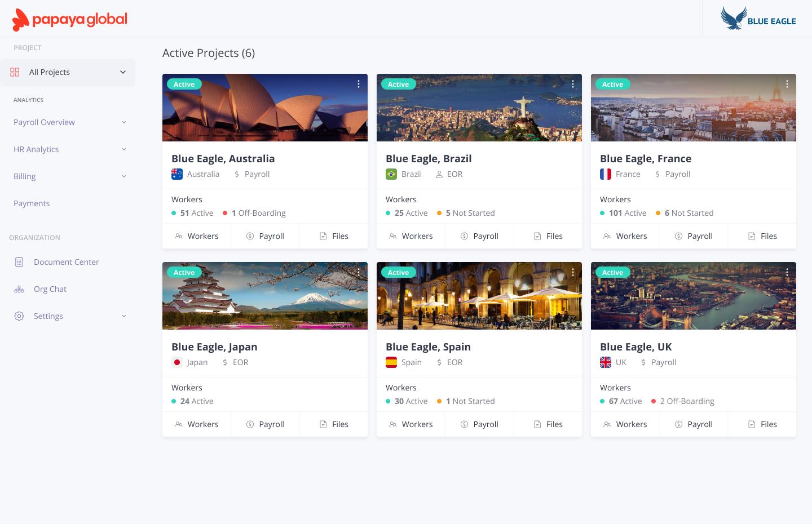Screen dimensions: 812x524
Task: Open the three-dot menu on UK card
Action: click(x=787, y=272)
